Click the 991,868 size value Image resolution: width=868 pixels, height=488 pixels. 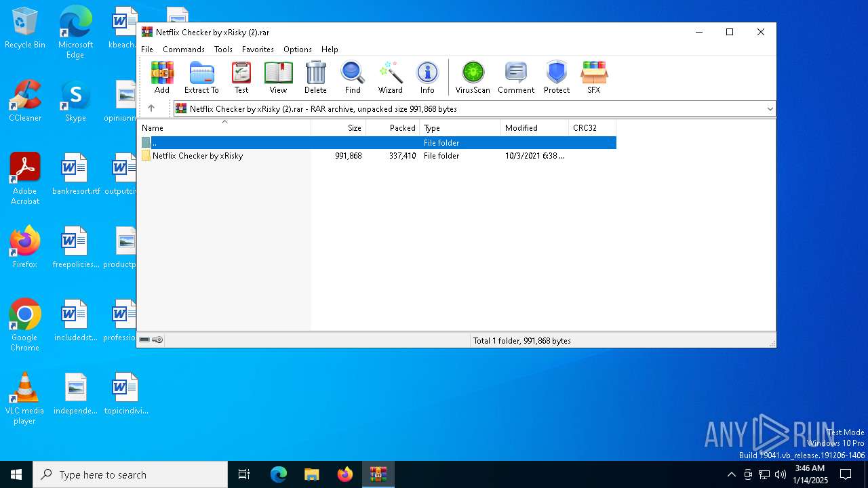click(349, 156)
